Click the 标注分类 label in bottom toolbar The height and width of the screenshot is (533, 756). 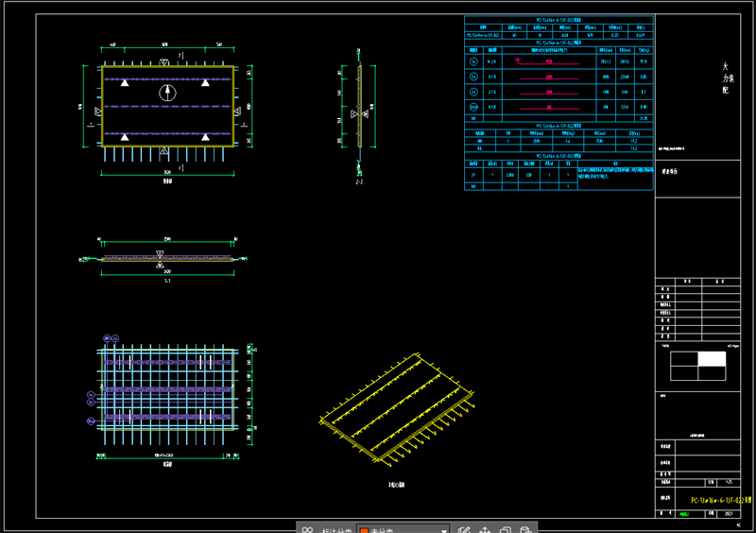point(336,530)
